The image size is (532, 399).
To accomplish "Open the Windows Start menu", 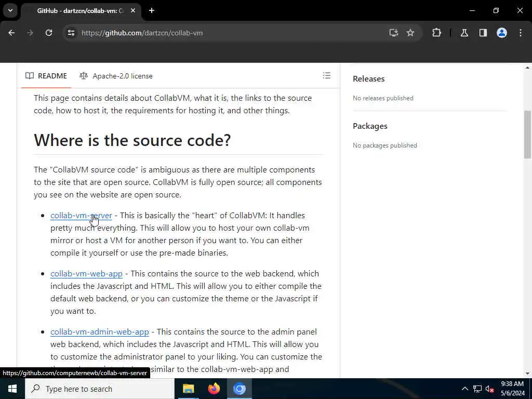I will (x=12, y=389).
